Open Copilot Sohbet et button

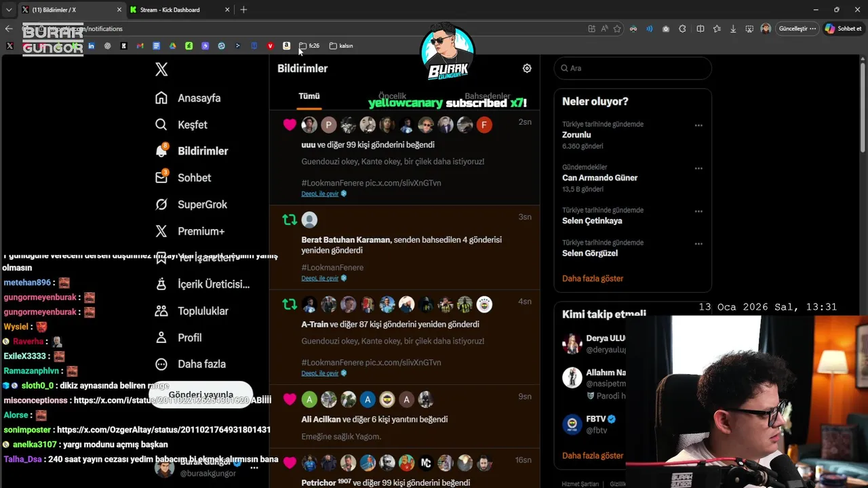(x=844, y=28)
